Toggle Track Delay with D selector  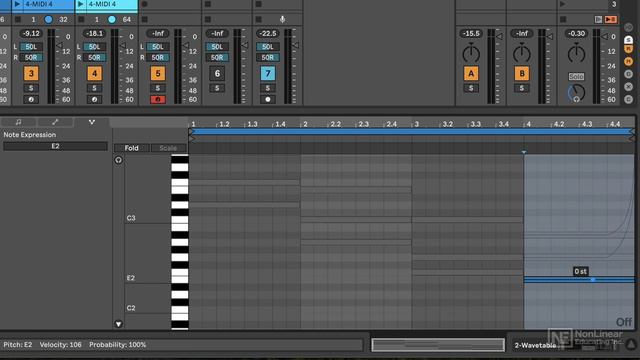tap(629, 74)
